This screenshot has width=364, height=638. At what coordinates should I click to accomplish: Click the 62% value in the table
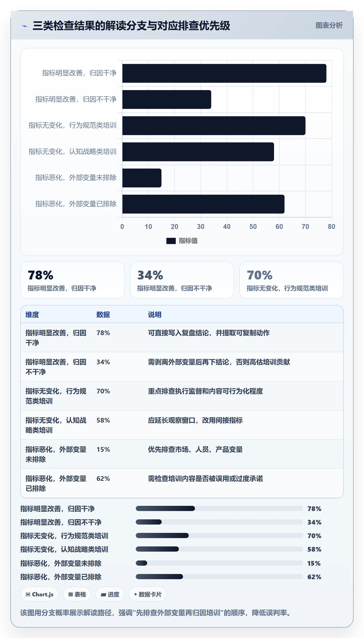(103, 479)
